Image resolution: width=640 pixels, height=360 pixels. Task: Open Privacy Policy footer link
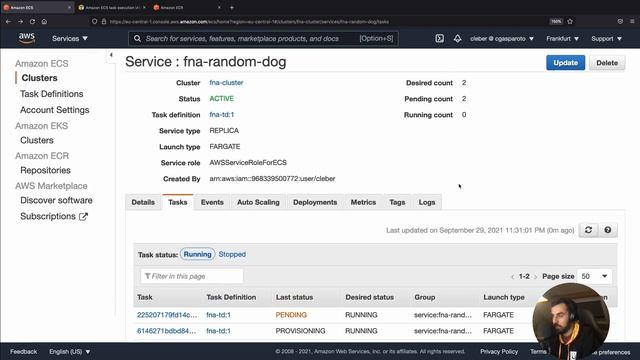click(x=499, y=351)
